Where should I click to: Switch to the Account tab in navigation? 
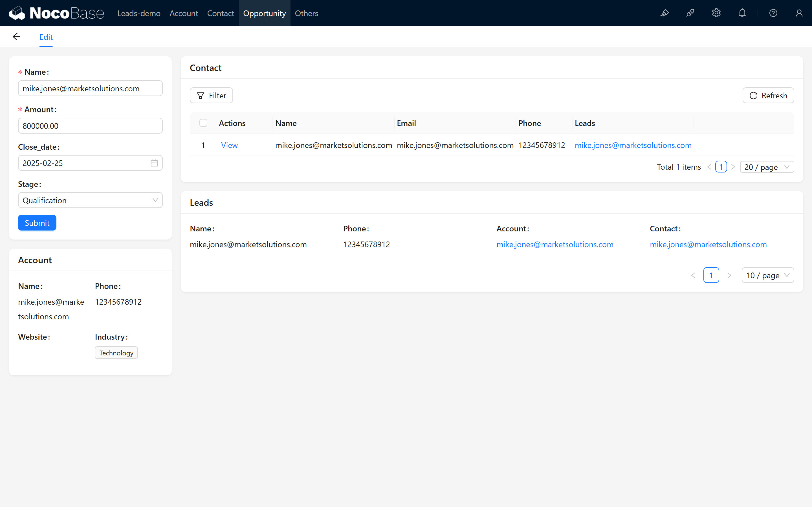pos(183,13)
